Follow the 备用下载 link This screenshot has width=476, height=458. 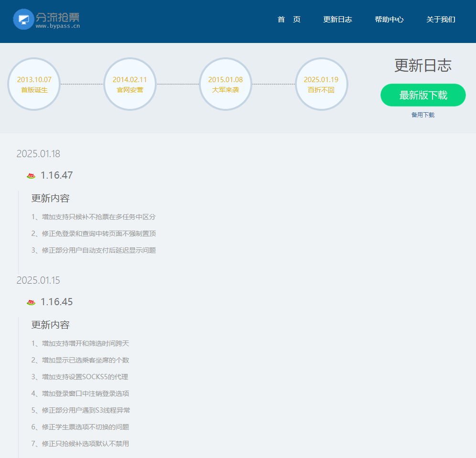tap(423, 115)
